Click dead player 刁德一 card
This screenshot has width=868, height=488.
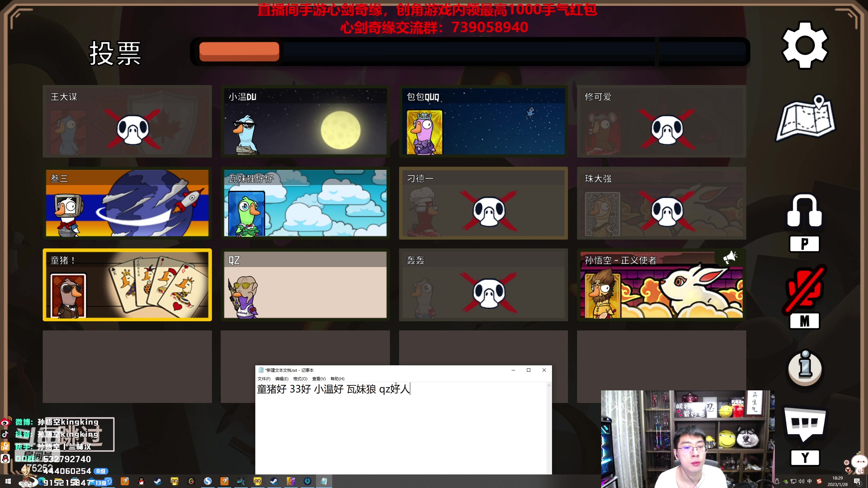coord(483,203)
